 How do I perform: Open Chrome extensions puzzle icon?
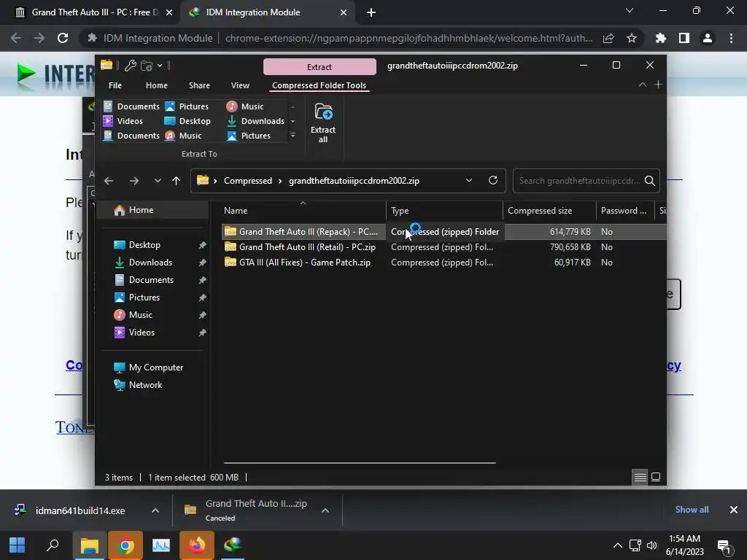coord(661,38)
